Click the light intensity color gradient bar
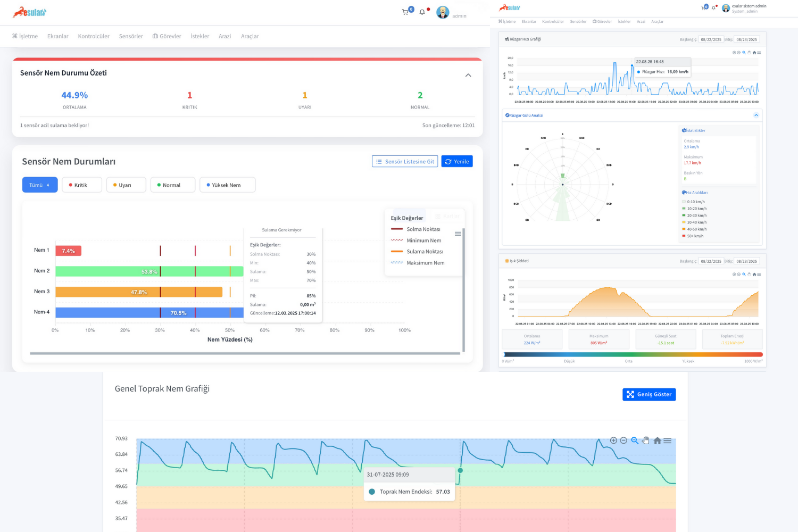This screenshot has width=798, height=532. [631, 354]
